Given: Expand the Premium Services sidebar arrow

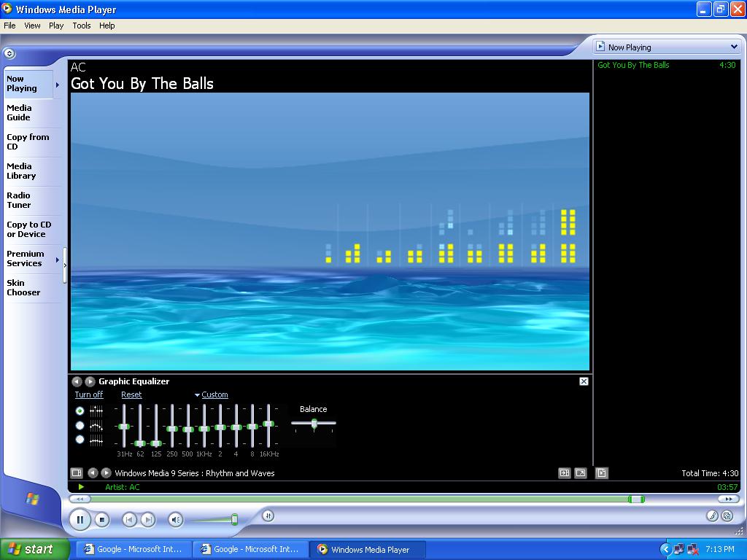Looking at the screenshot, I should point(58,260).
